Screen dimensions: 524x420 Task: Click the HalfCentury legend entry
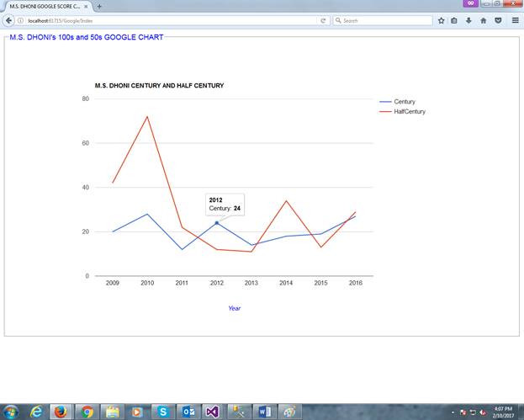point(402,112)
